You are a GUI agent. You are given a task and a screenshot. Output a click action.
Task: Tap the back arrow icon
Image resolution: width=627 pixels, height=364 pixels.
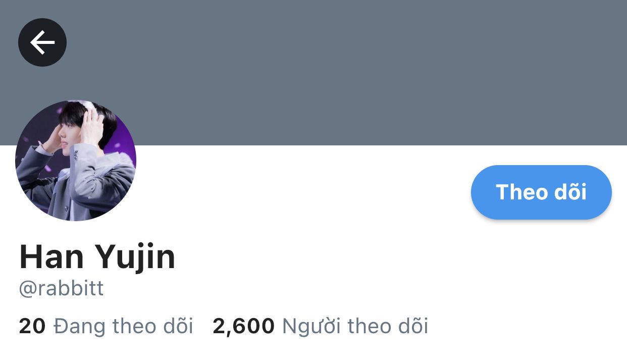[x=42, y=42]
